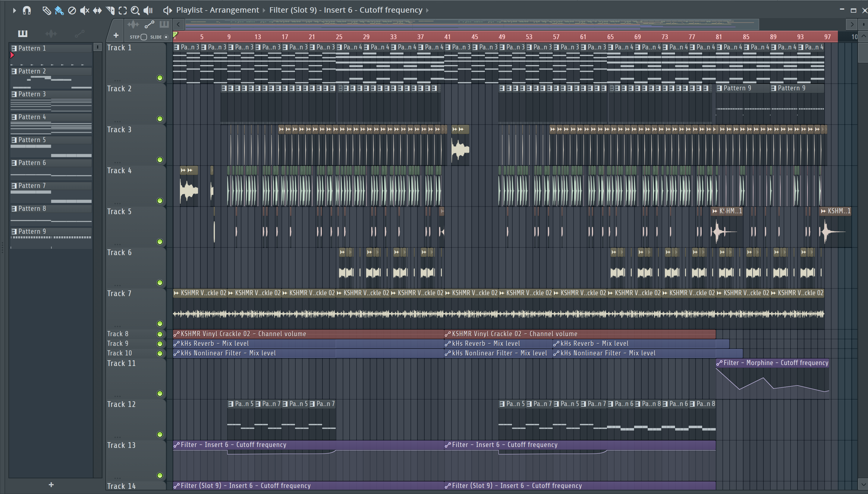868x494 pixels.
Task: Mute Track 11 with its green LED
Action: point(160,394)
